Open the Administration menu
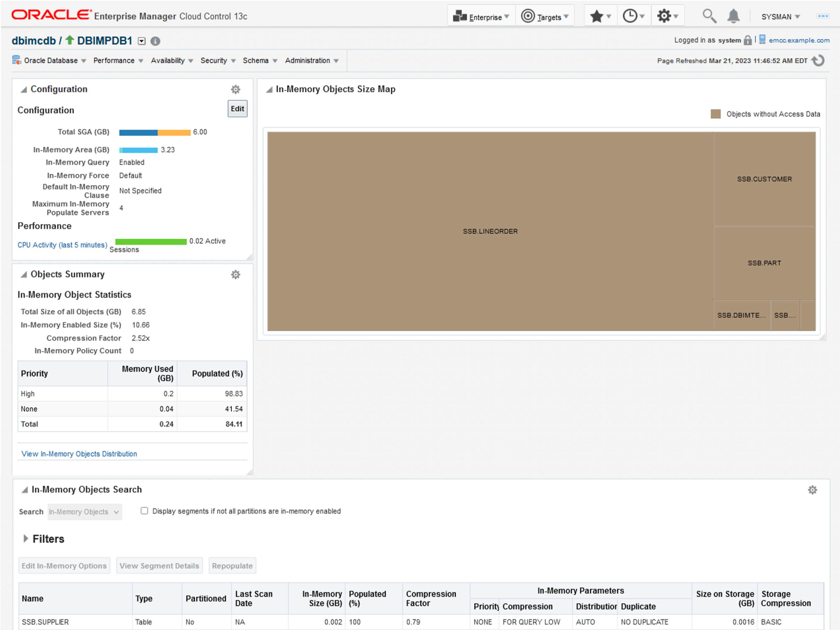 [308, 60]
